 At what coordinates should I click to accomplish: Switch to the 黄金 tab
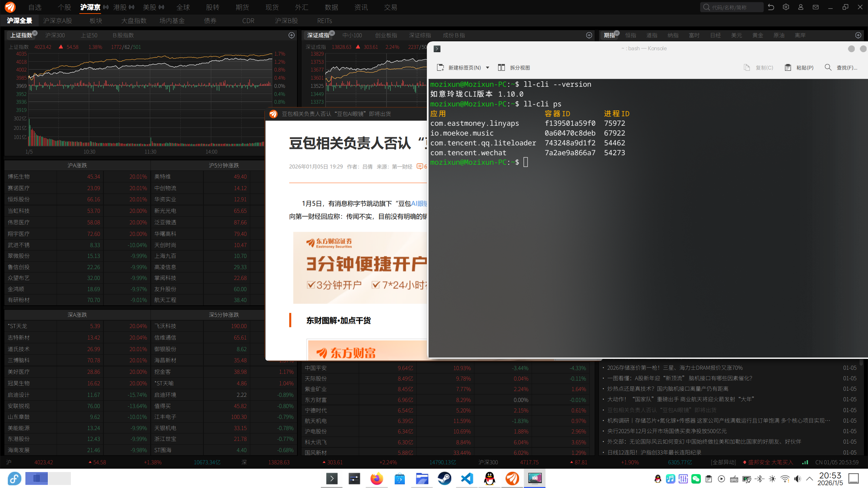pos(758,35)
